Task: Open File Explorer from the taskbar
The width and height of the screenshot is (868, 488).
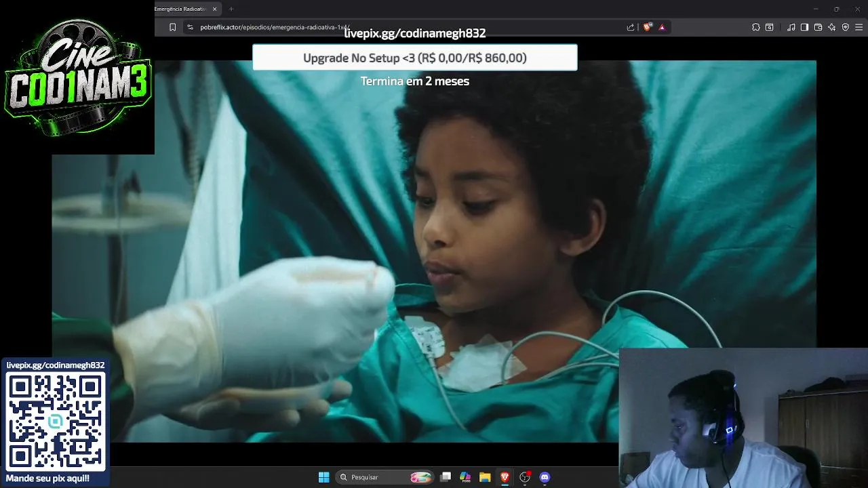Action: point(485,477)
